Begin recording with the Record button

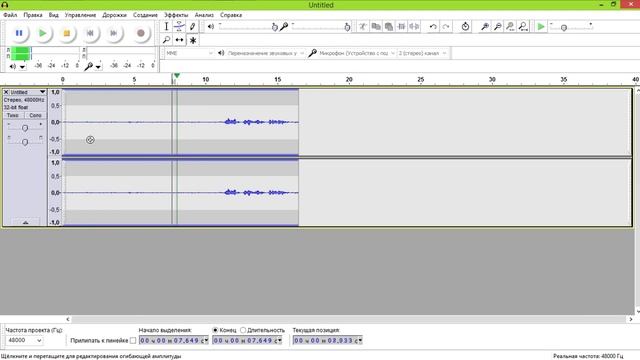(141, 33)
